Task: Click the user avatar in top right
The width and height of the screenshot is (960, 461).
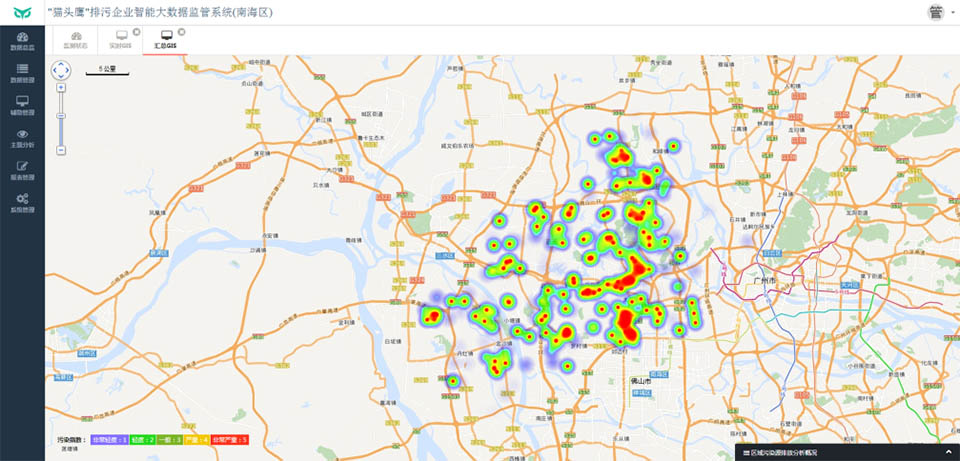Action: click(936, 12)
